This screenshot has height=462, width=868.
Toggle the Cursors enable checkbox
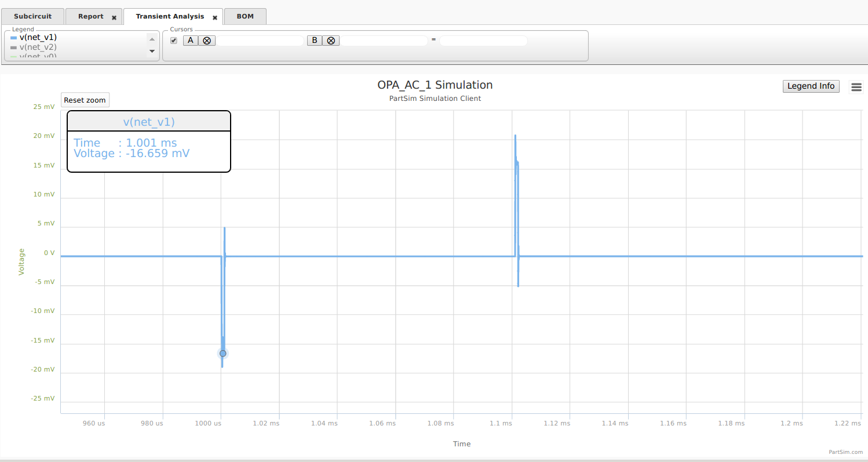pyautogui.click(x=174, y=41)
